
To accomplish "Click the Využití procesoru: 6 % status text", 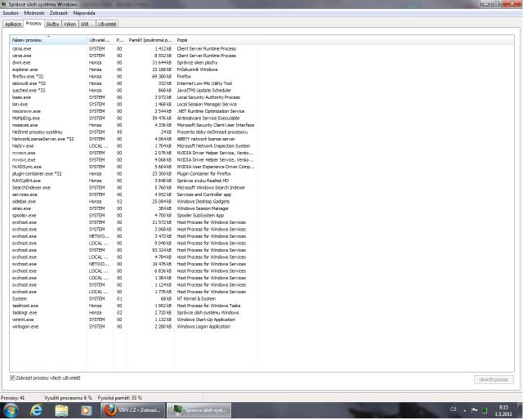I will pyautogui.click(x=68, y=398).
